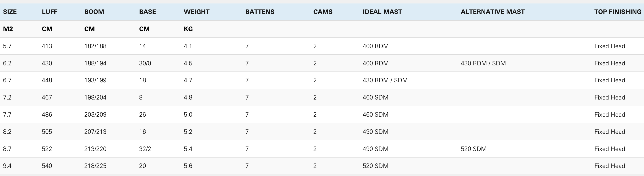Click the TOP FINISHING column header

[x=618, y=12]
